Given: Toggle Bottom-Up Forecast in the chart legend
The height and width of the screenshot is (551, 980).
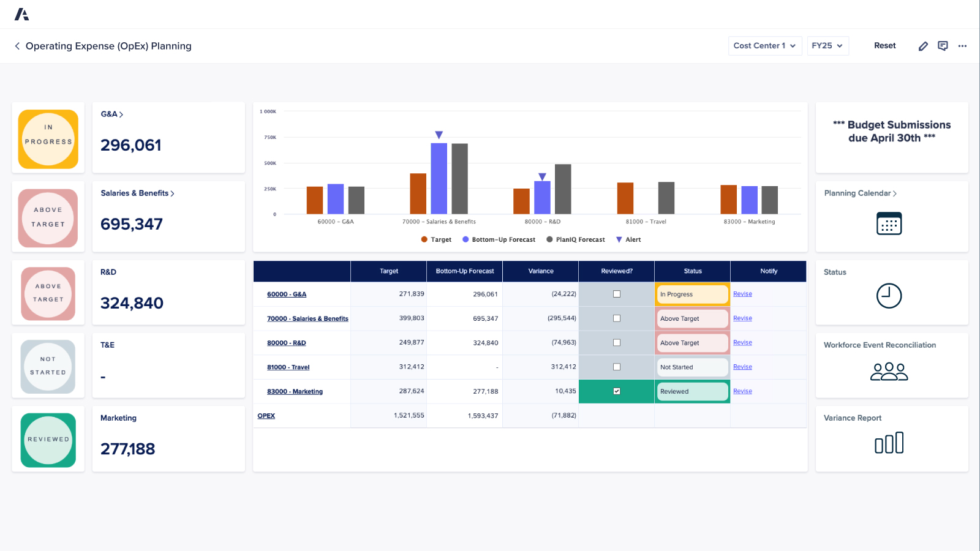Looking at the screenshot, I should pyautogui.click(x=498, y=239).
